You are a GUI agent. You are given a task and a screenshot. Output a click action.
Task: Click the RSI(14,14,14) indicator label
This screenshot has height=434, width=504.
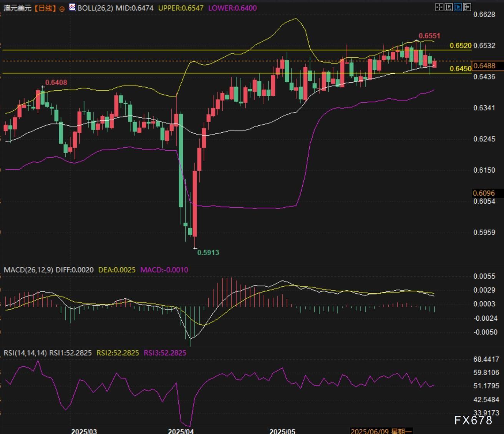[25, 353]
